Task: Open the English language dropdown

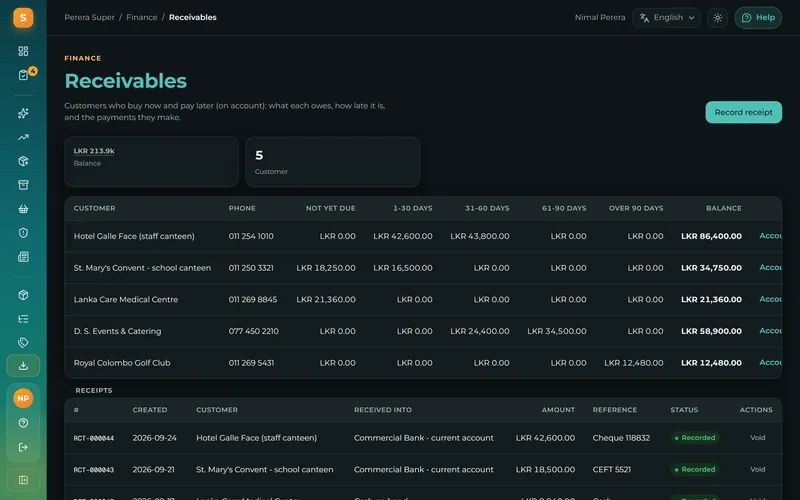Action: click(666, 18)
